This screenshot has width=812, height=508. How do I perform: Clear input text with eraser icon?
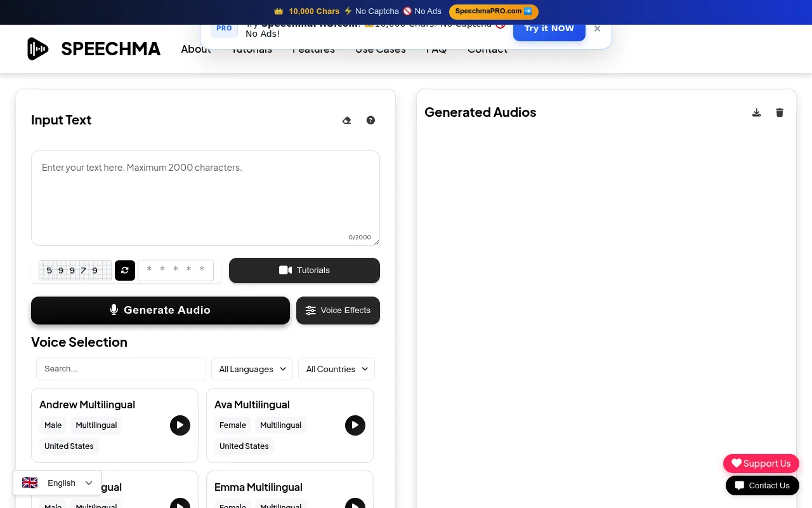[346, 120]
